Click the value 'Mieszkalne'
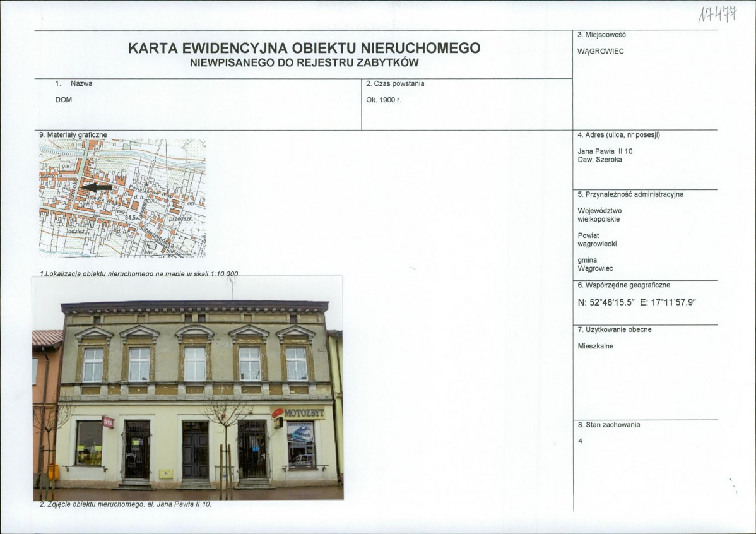Viewport: 756px width, 534px height. [596, 346]
